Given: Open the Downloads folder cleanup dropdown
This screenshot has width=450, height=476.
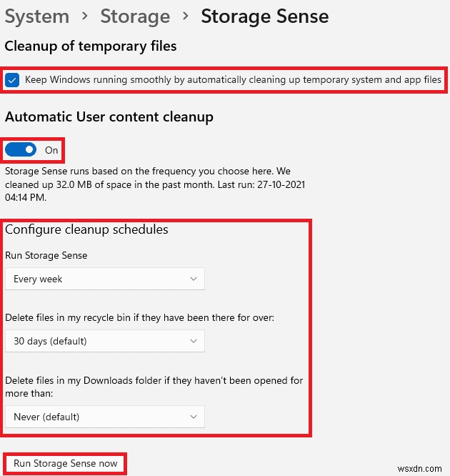Looking at the screenshot, I should tap(104, 417).
